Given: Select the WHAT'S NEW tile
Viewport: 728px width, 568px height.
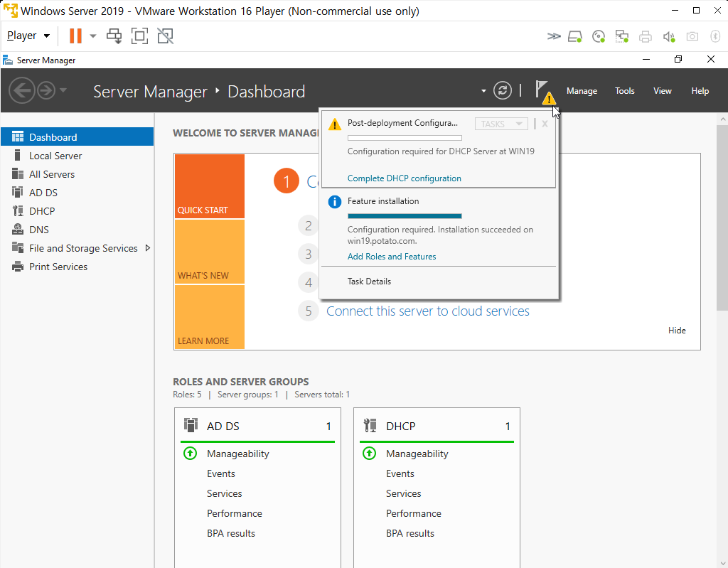Looking at the screenshot, I should tap(210, 251).
